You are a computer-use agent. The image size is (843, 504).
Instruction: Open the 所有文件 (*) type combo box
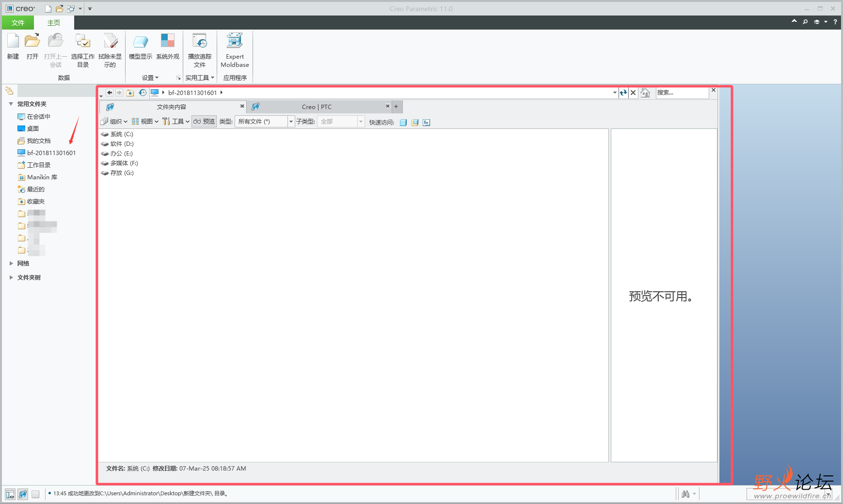265,122
